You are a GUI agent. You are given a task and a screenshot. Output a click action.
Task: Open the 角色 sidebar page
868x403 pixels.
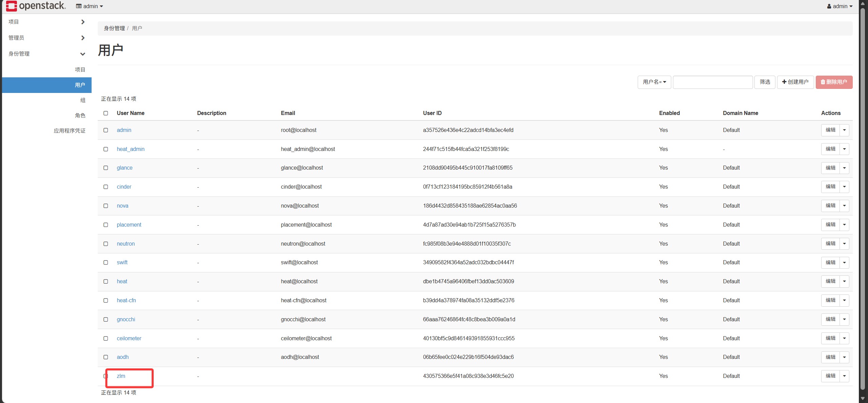(80, 115)
